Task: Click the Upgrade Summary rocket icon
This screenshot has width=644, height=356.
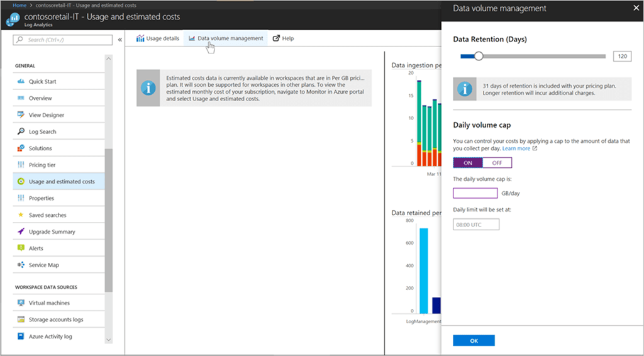Action: click(x=21, y=231)
